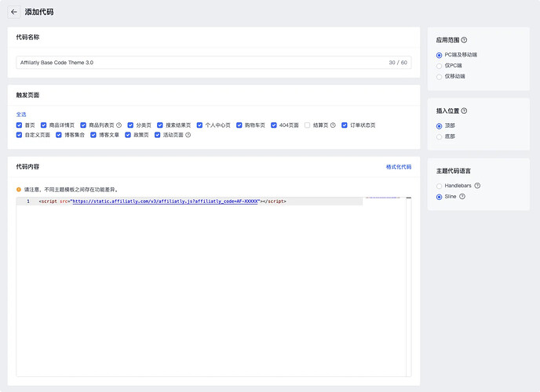Choose 底部 insert position
The height and width of the screenshot is (392, 540).
point(439,136)
